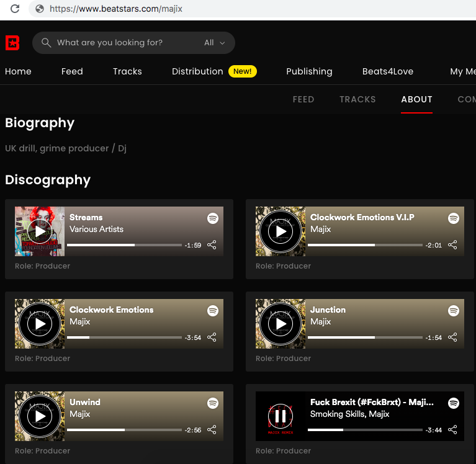Click the -1:59 time on Streams

(193, 245)
